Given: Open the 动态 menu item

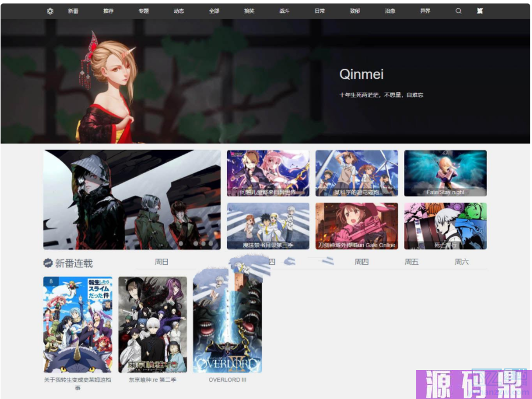Looking at the screenshot, I should click(179, 11).
